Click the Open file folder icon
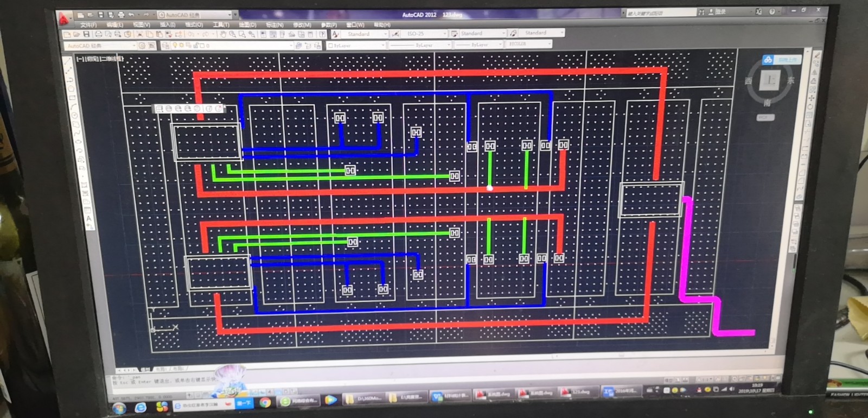Image resolution: width=868 pixels, height=418 pixels. [x=76, y=34]
